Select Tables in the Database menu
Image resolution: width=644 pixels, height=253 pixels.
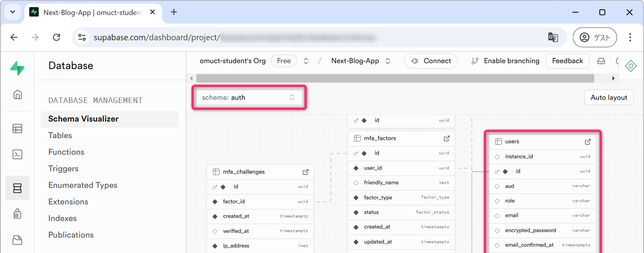60,135
